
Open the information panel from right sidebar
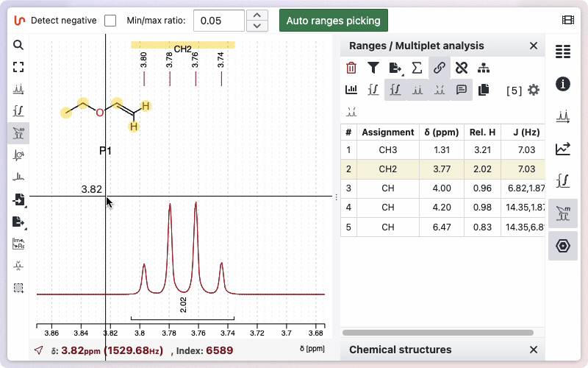[563, 84]
